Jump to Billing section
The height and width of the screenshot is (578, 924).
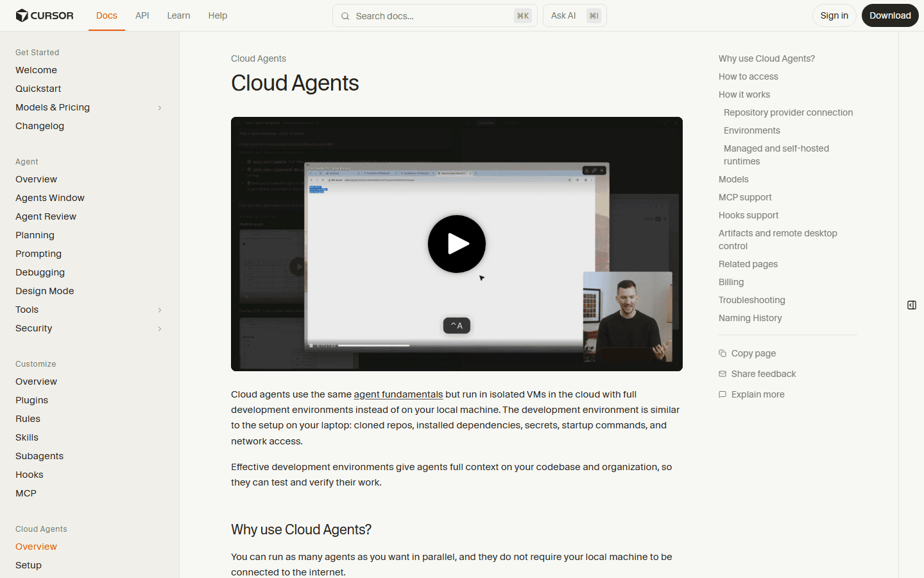(x=731, y=282)
